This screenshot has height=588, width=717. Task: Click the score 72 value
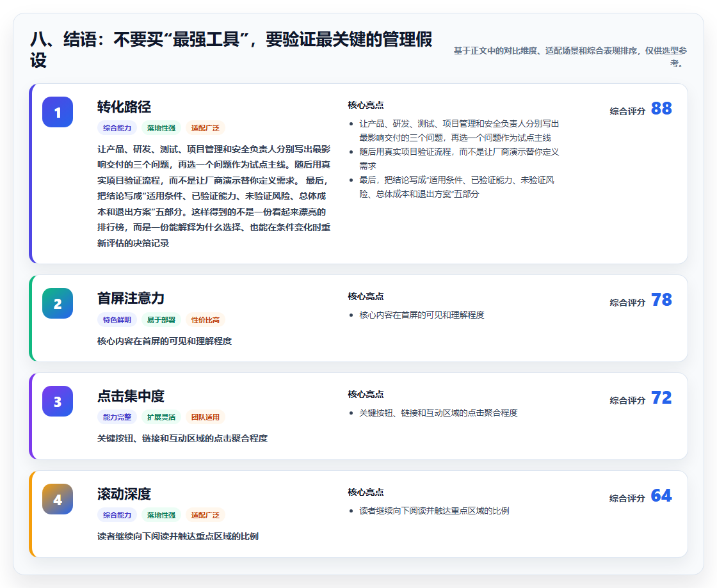point(661,397)
